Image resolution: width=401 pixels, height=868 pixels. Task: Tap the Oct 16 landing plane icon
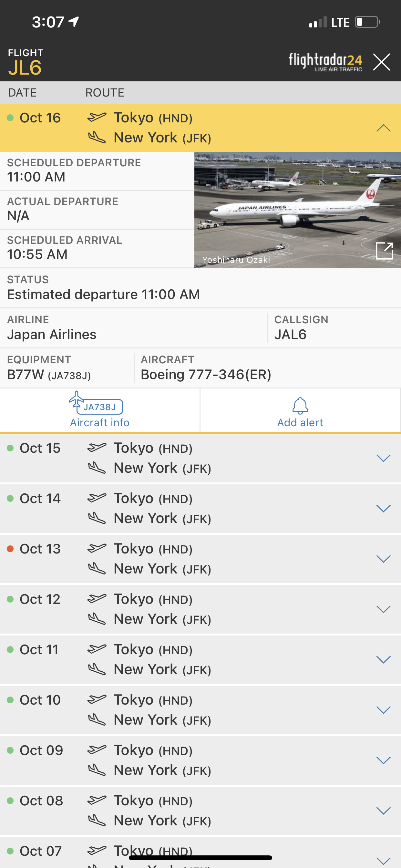coord(97,138)
